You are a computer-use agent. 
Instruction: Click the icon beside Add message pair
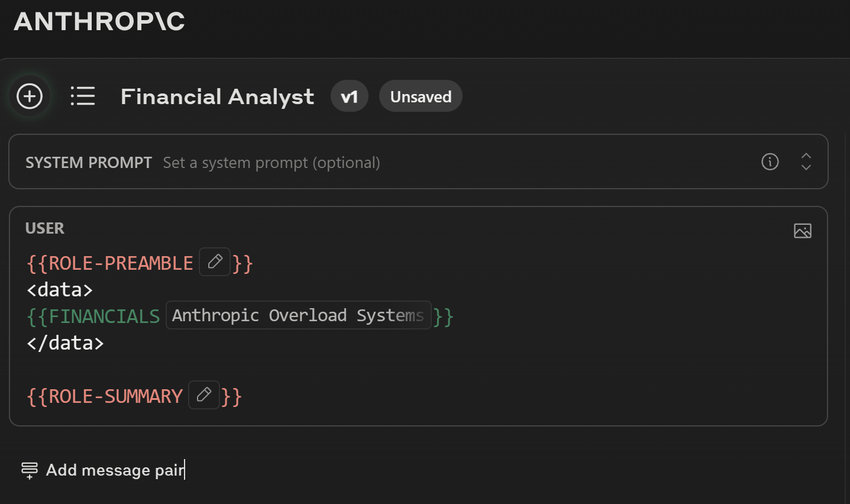[29, 470]
